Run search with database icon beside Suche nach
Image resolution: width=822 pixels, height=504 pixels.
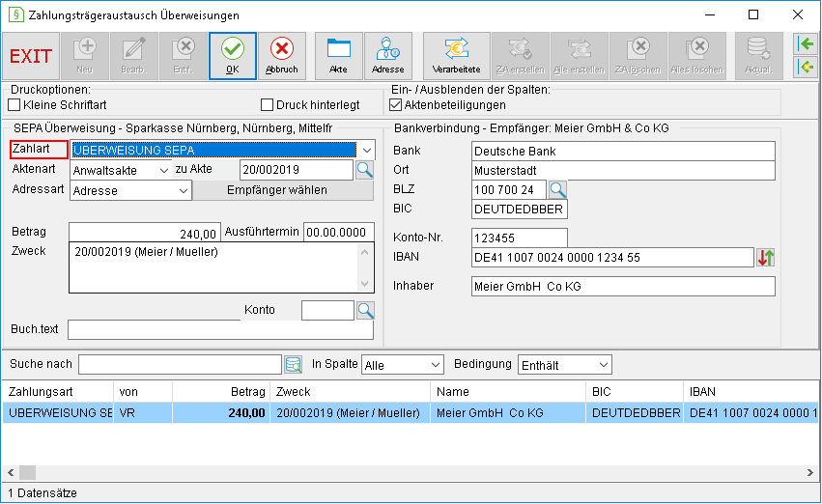(x=293, y=365)
